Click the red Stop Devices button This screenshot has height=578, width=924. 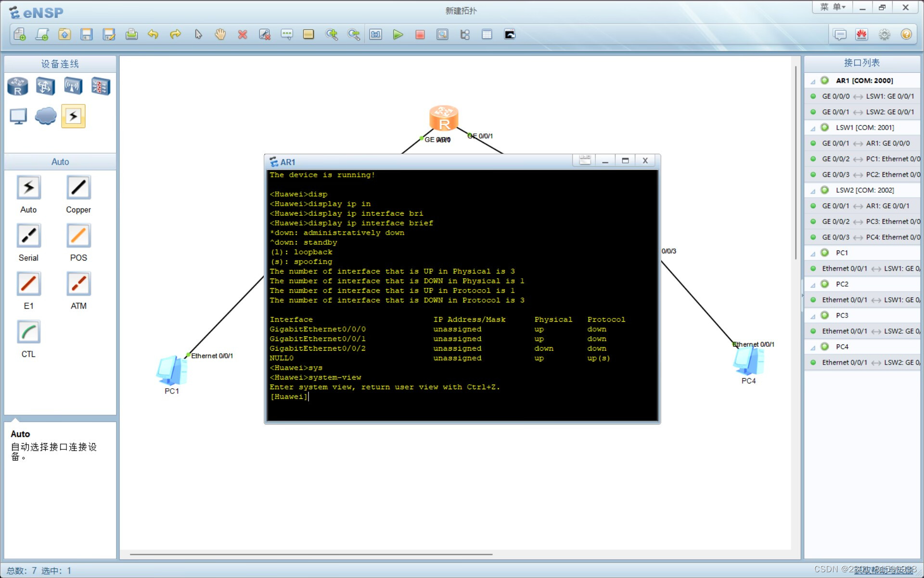[x=420, y=34]
